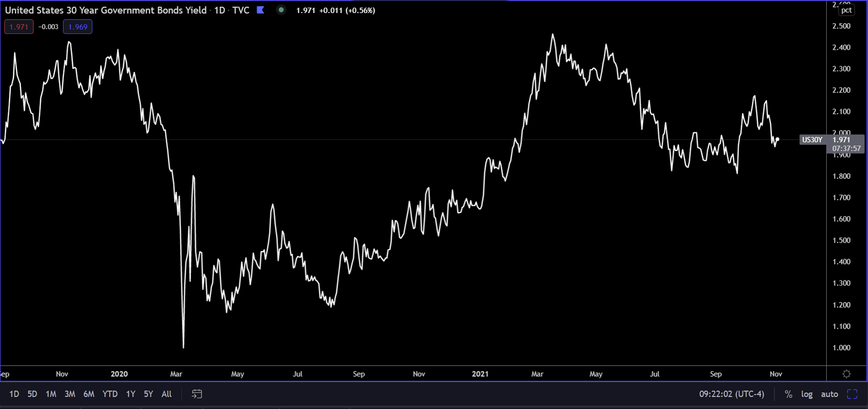The width and height of the screenshot is (868, 409).
Task: Click the +0.011 (+0.56%) change value
Action: 347,10
